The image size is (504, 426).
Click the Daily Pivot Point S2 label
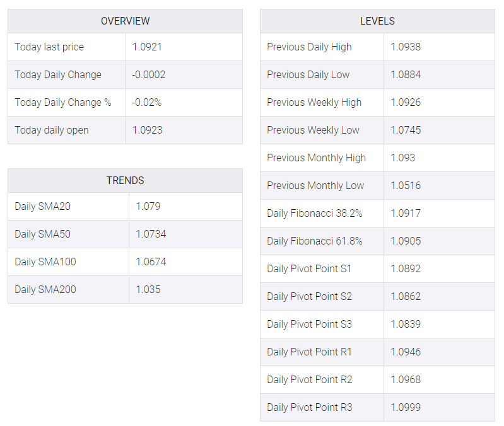[x=309, y=297]
